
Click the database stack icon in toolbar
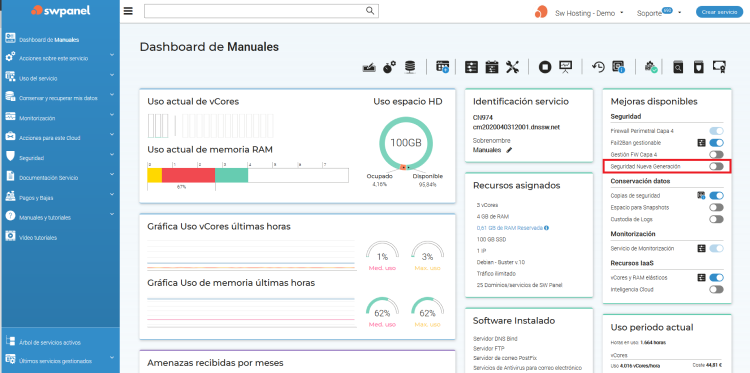(x=410, y=67)
